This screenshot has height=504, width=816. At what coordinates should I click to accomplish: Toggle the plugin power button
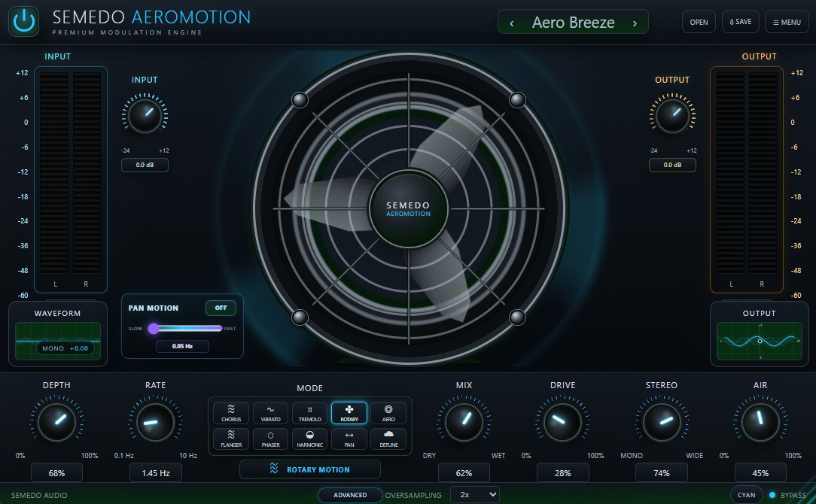pyautogui.click(x=24, y=21)
